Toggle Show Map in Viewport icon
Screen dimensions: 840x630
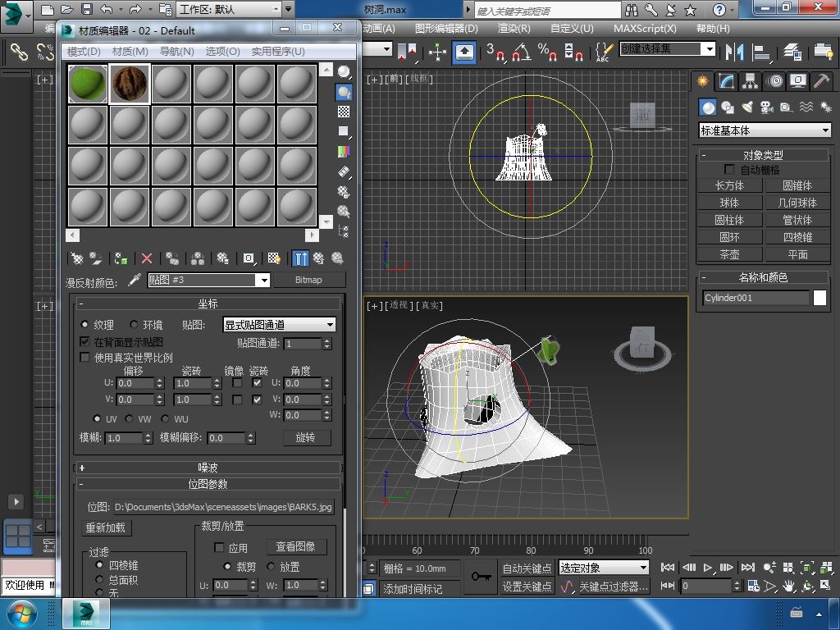pos(274,258)
